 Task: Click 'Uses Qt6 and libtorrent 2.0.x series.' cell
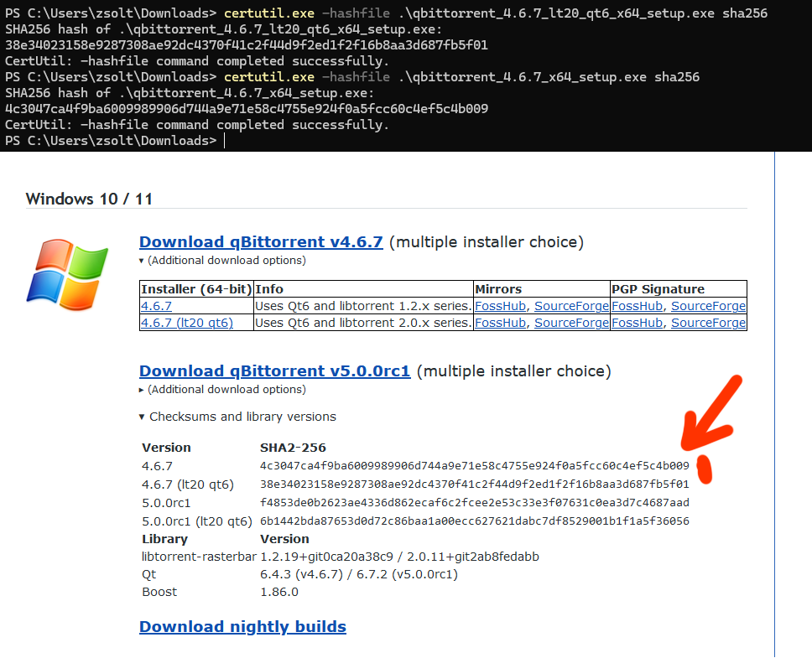(363, 323)
